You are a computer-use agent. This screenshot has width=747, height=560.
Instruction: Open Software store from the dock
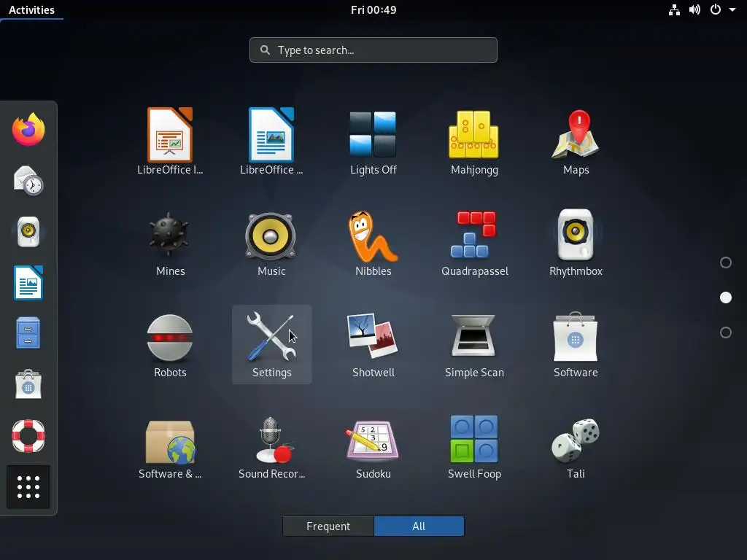coord(28,384)
